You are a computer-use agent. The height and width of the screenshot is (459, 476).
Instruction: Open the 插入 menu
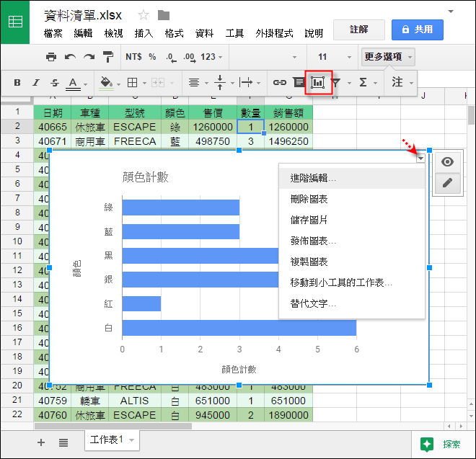click(x=144, y=33)
